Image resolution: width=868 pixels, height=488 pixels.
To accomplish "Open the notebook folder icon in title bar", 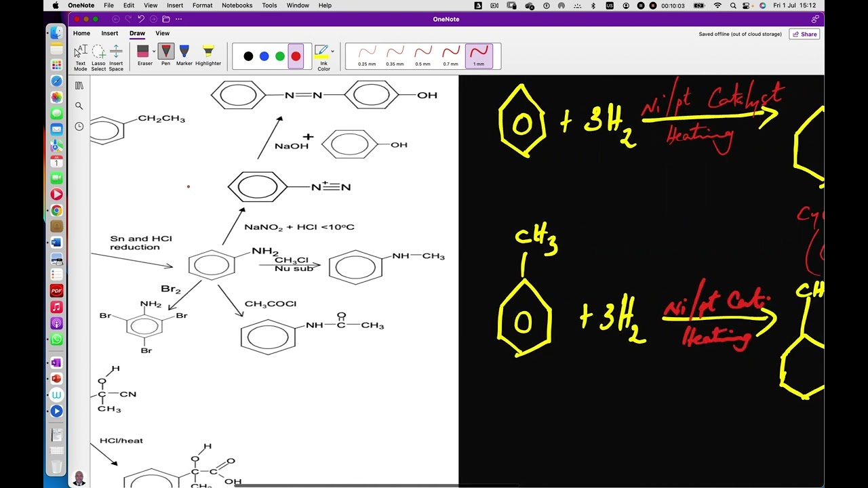I will pos(165,19).
